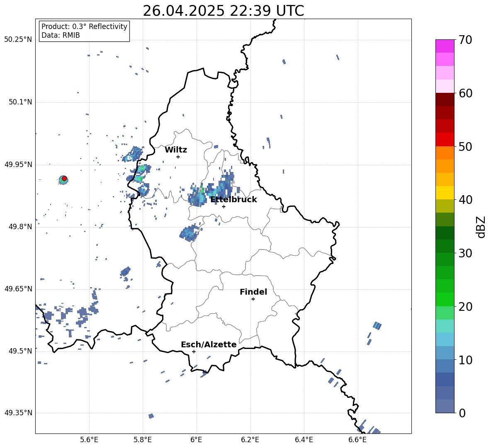The width and height of the screenshot is (491, 448).
Task: Click the 5.8°E longitude label
Action: 143,440
